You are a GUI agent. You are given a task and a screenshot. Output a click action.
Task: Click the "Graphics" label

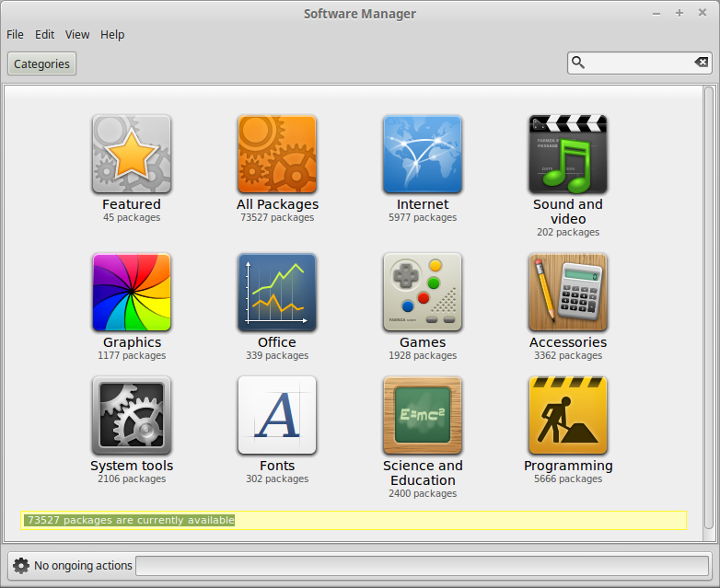click(x=132, y=342)
